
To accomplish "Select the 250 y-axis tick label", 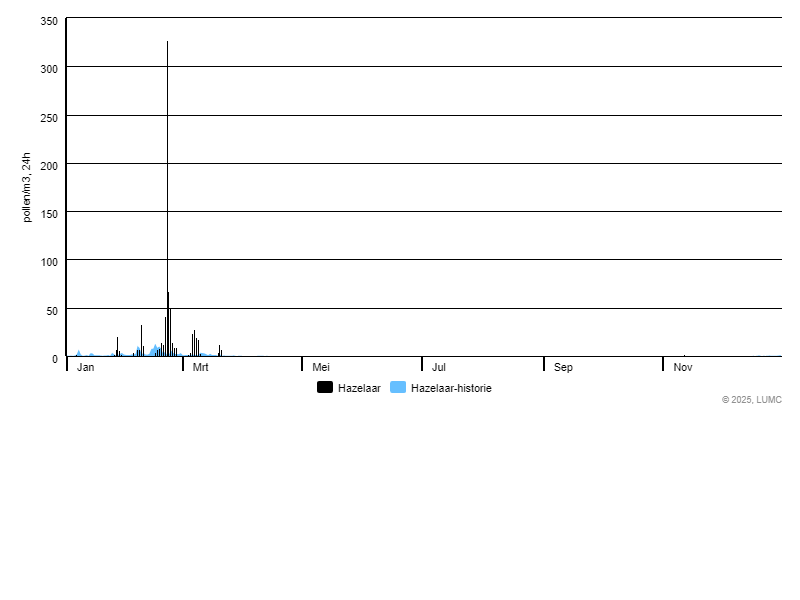I will pos(49,117).
